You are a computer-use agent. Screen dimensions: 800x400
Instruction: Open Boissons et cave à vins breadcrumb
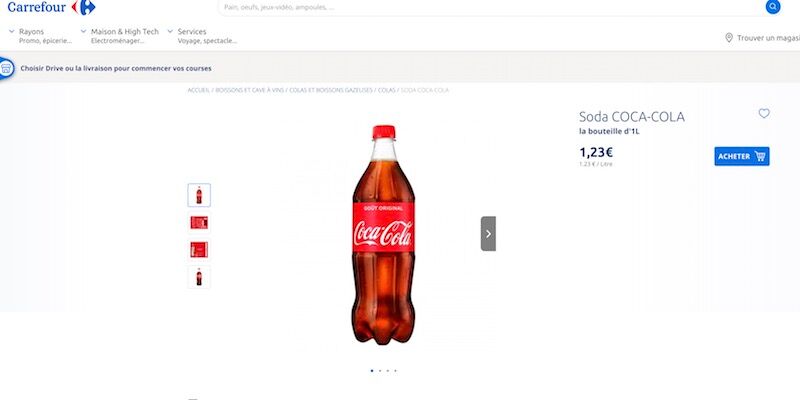coord(249,90)
